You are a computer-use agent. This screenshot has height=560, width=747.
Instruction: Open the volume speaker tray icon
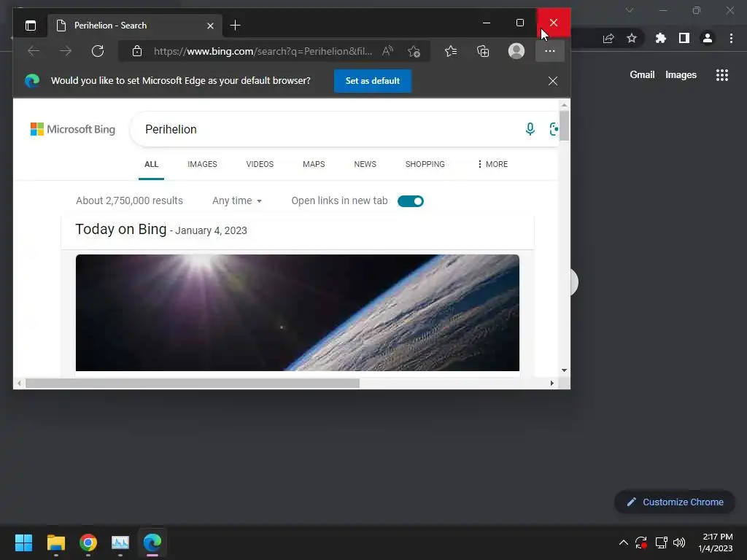[x=679, y=542]
